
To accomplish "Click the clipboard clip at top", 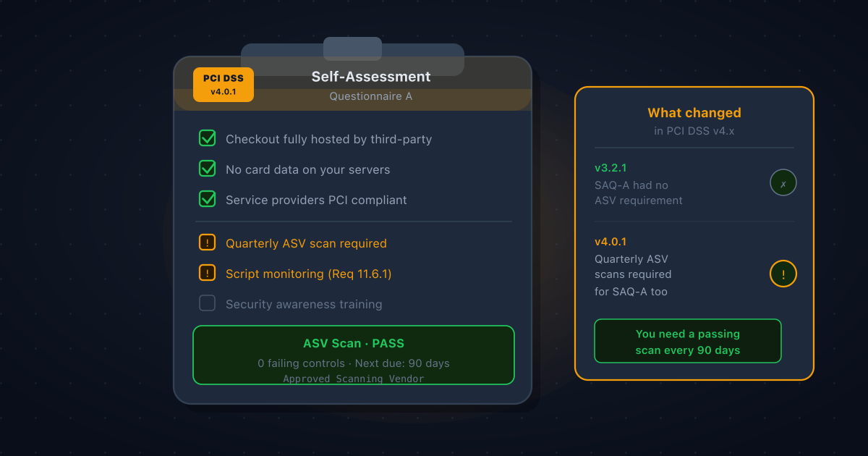I will click(352, 49).
